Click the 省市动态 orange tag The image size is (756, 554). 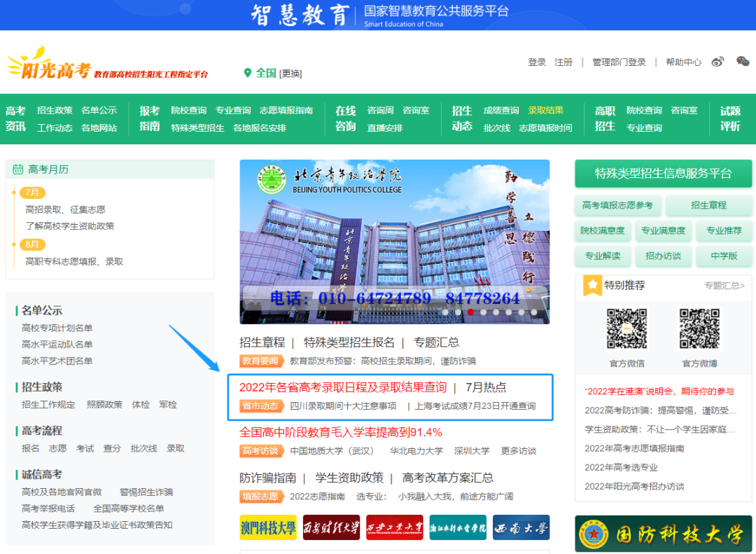pyautogui.click(x=261, y=406)
